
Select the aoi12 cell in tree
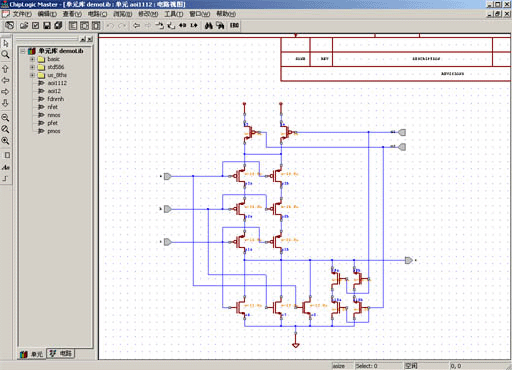(54, 91)
